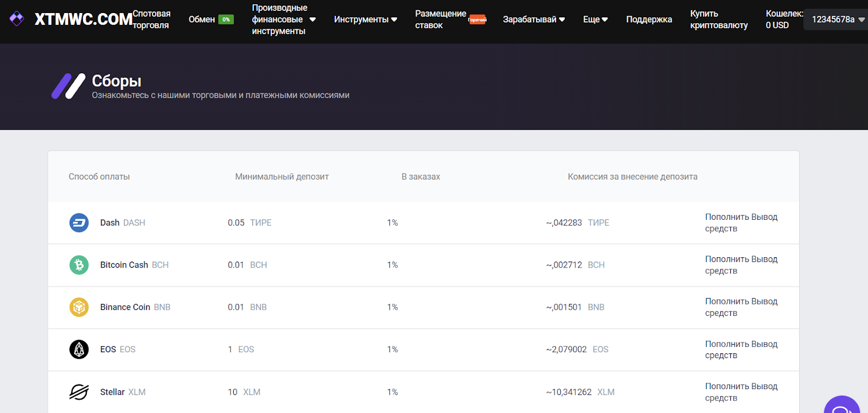This screenshot has width=868, height=413.
Task: Click Пополнить in the Dash row
Action: click(x=727, y=217)
